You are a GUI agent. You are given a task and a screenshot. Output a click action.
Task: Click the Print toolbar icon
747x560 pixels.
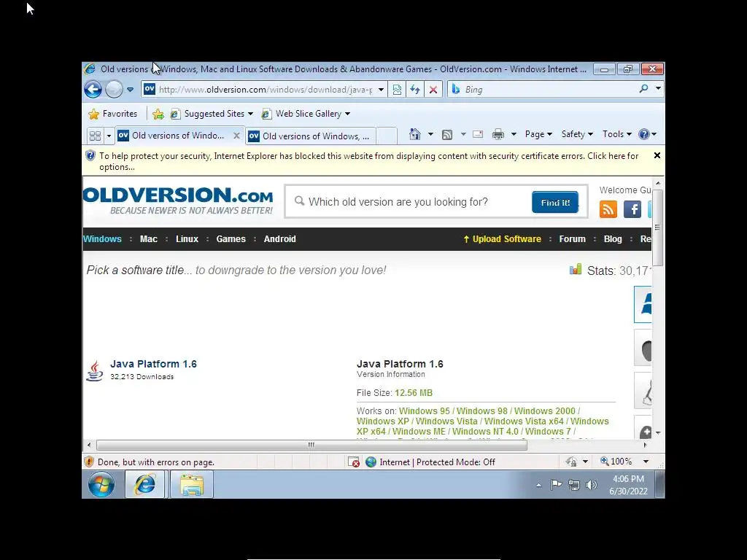point(498,134)
